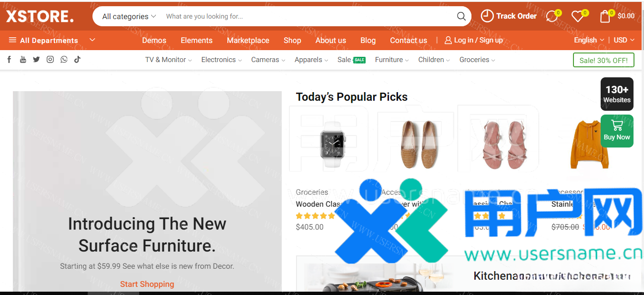
Task: Click the WhatsApp icon
Action: [64, 60]
